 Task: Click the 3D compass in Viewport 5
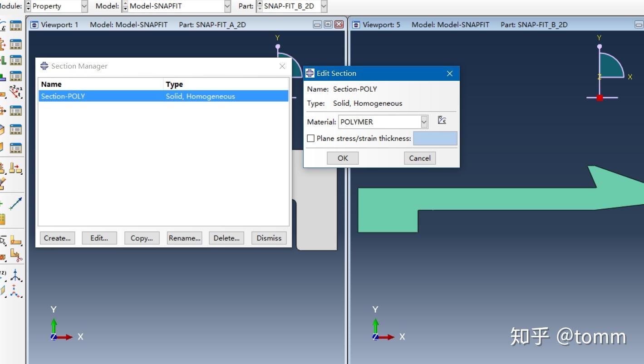[609, 68]
